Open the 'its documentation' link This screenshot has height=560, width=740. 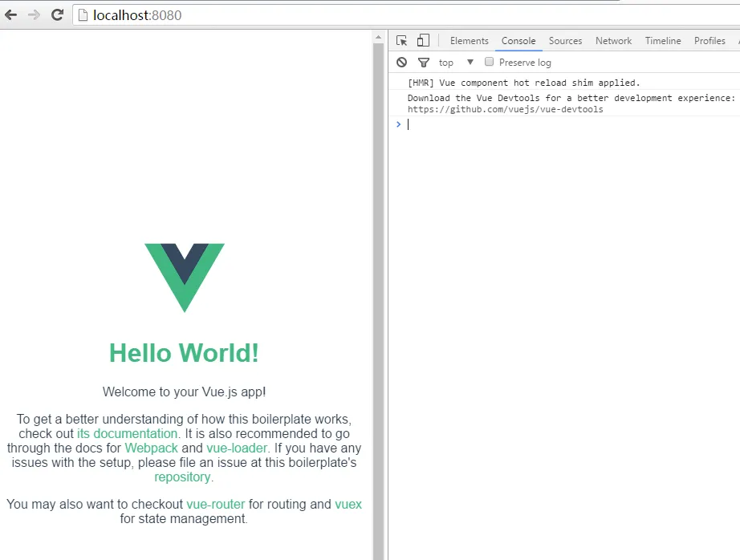(128, 433)
